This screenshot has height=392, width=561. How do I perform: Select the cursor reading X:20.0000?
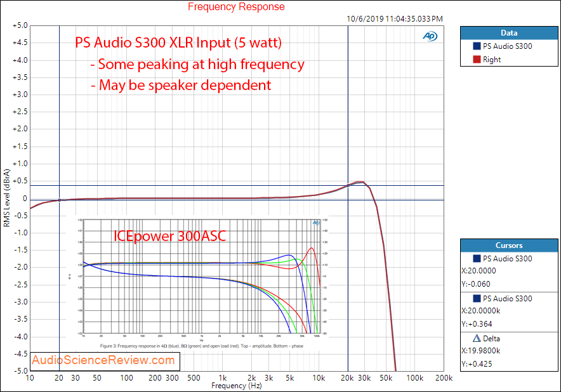pos(478,271)
